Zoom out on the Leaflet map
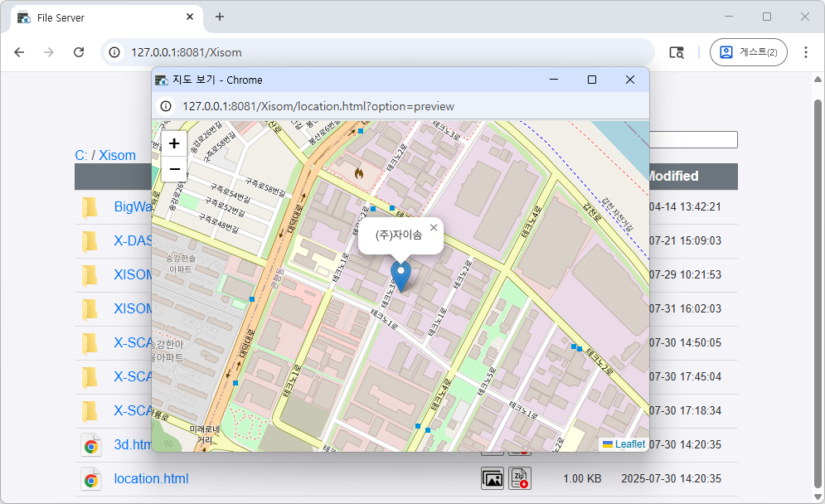825x504 pixels. click(x=174, y=169)
